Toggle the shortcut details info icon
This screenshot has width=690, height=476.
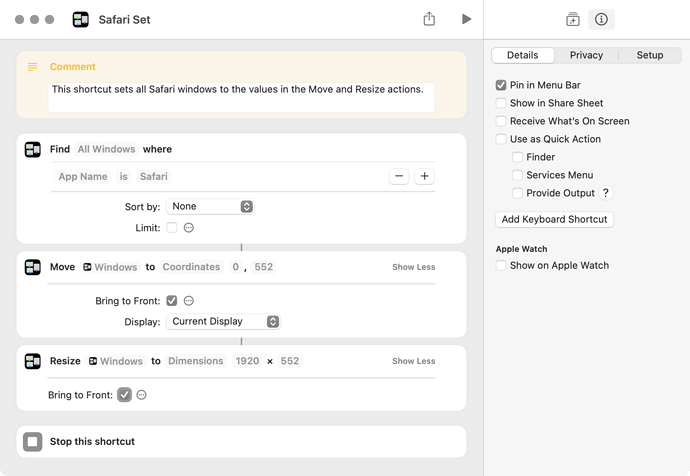click(x=601, y=19)
